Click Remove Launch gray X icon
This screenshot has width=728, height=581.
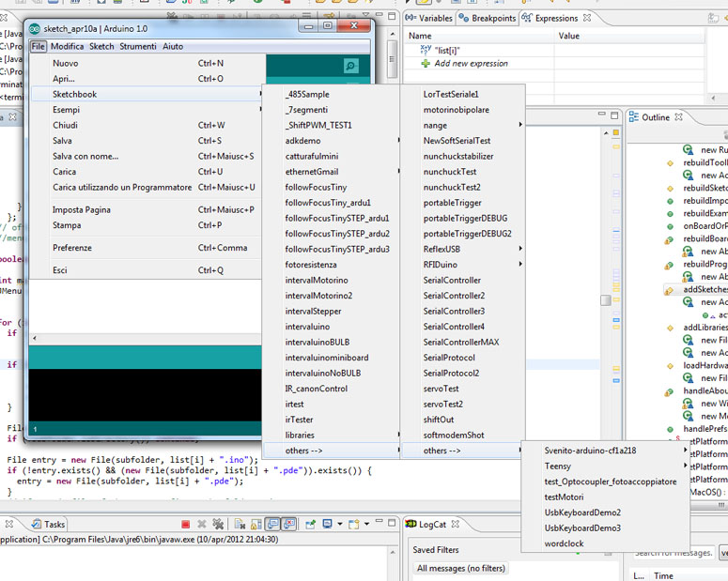click(x=202, y=525)
